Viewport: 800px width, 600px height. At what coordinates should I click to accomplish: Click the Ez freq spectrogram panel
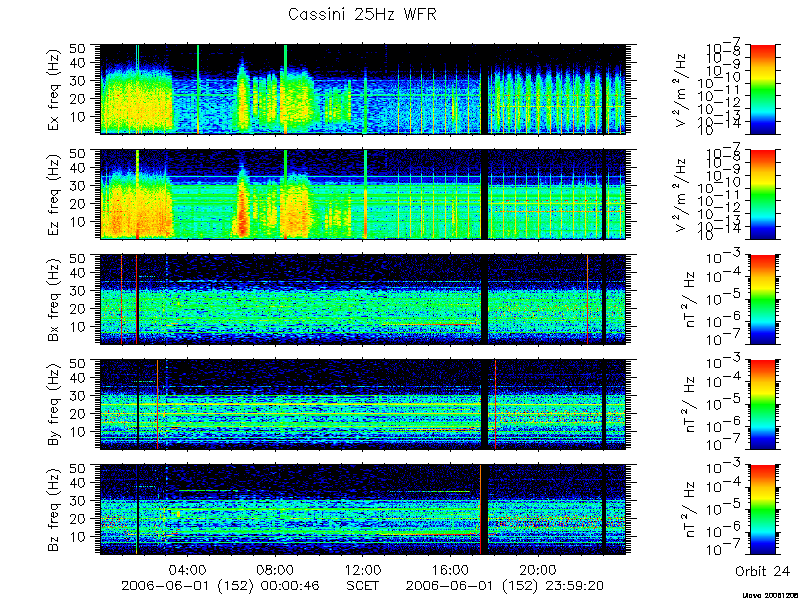point(362,194)
